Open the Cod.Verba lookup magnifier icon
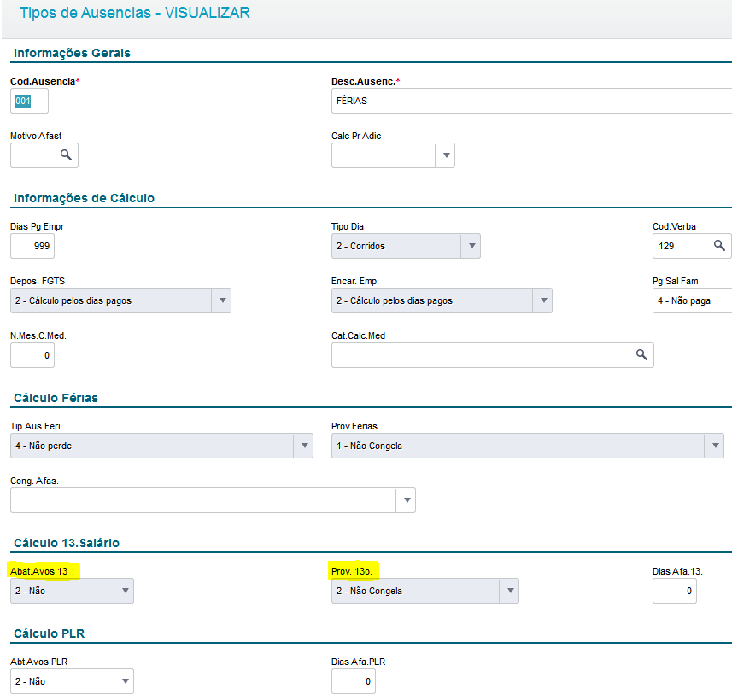This screenshot has height=700, width=732. pos(719,246)
